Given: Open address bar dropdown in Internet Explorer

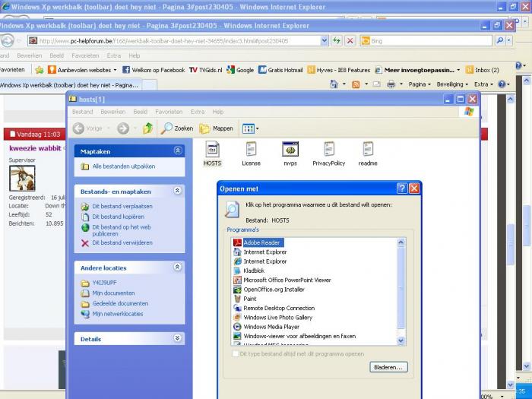Looking at the screenshot, I should (325, 41).
